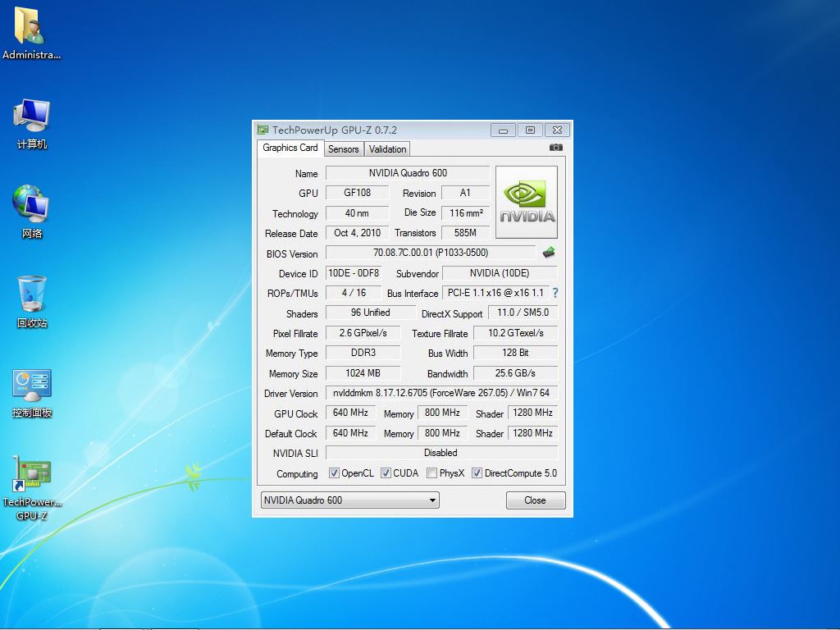The width and height of the screenshot is (840, 630).
Task: Click the Bus Interface question mark icon
Action: [555, 293]
